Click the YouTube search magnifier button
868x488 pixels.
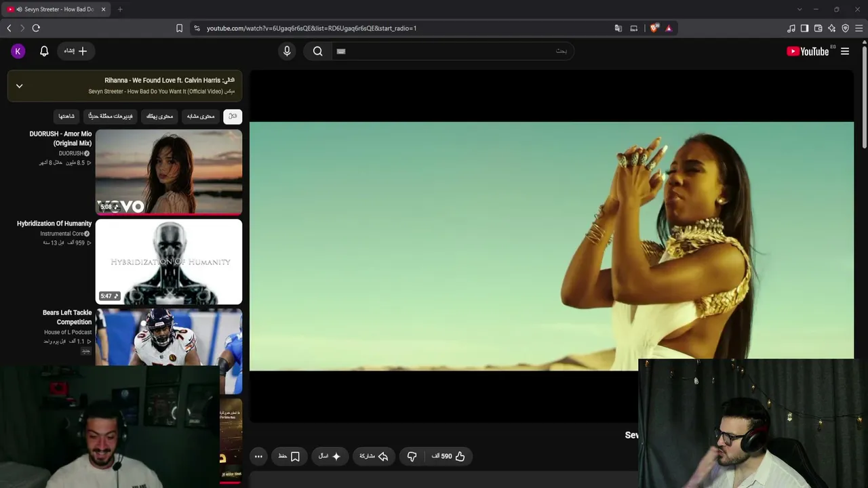[317, 51]
